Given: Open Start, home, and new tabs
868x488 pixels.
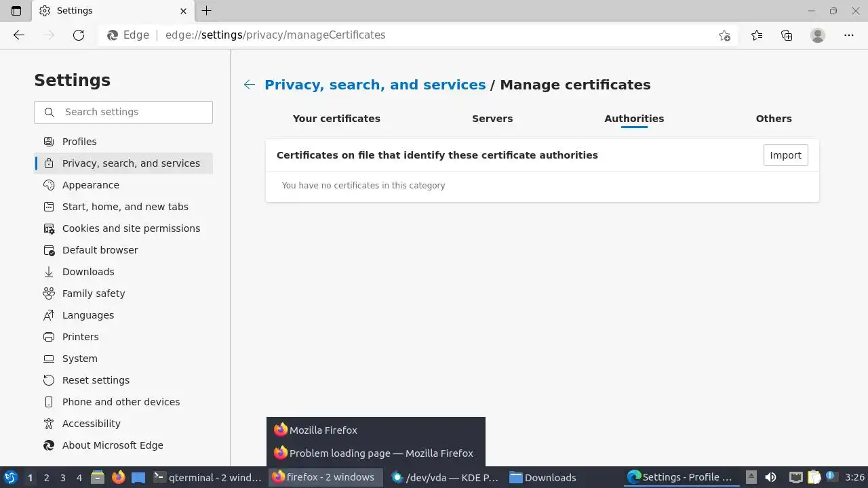Looking at the screenshot, I should [123, 207].
